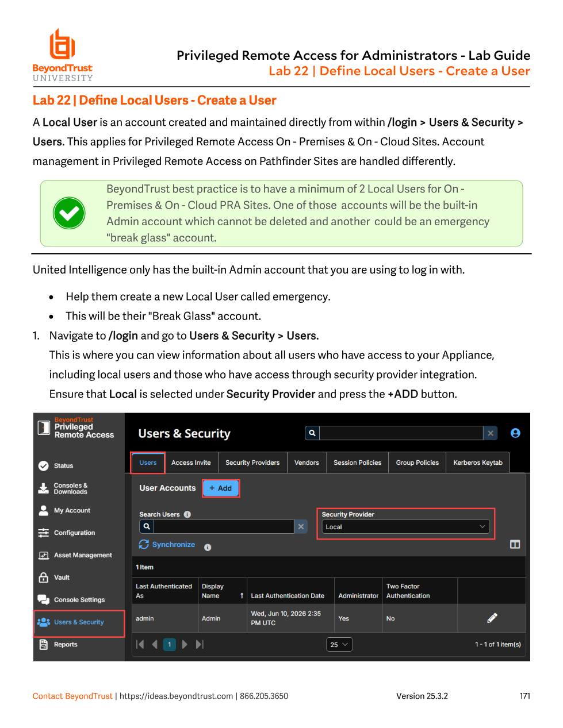The width and height of the screenshot is (563, 728).
Task: Click the Asset Management icon
Action: 43,555
